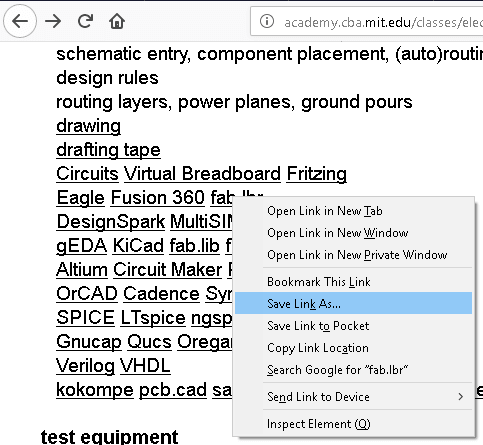Follow the KiCad link
Screen dimensions: 483x445
138,246
